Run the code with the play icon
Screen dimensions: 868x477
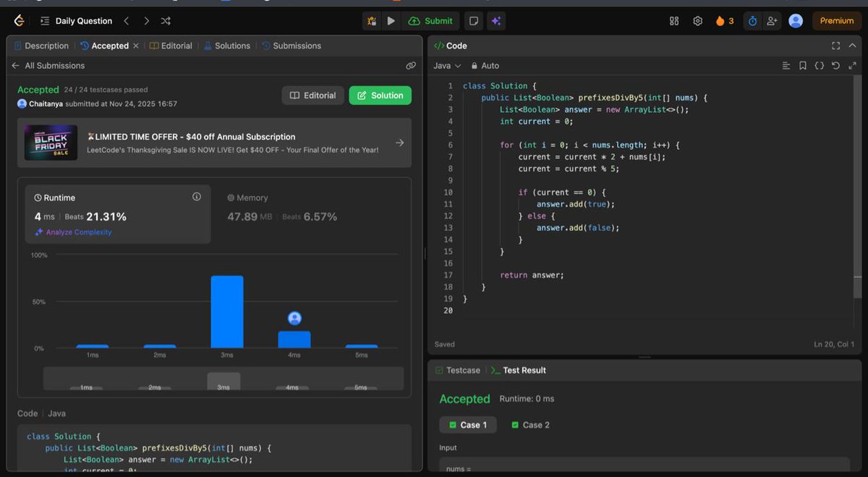click(x=391, y=21)
